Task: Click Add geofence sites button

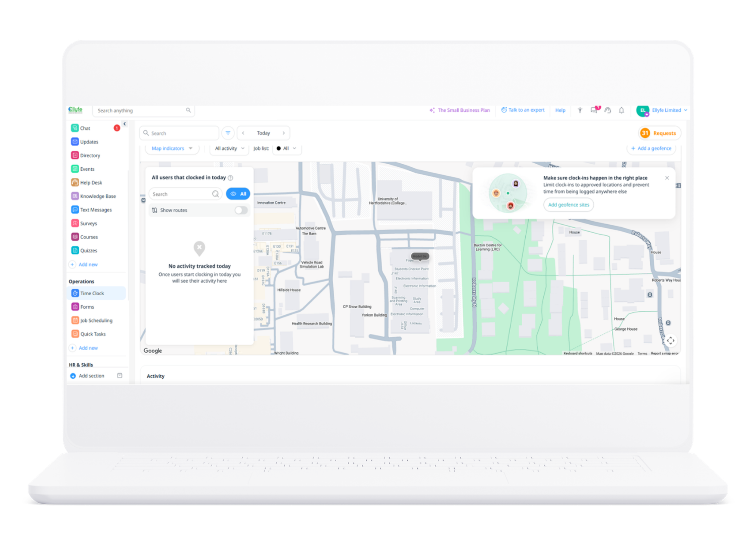Action: tap(569, 205)
